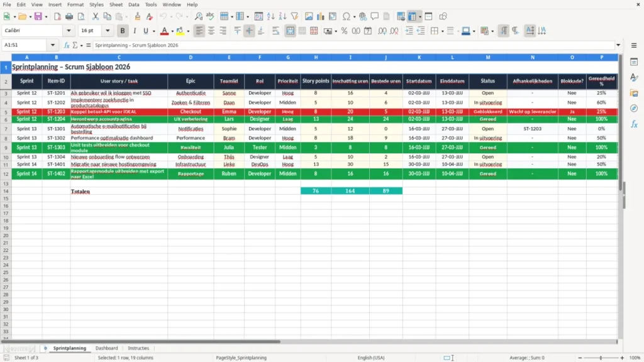Open the sidebar Gallery panel
Image resolution: width=644 pixels, height=362 pixels.
[634, 93]
